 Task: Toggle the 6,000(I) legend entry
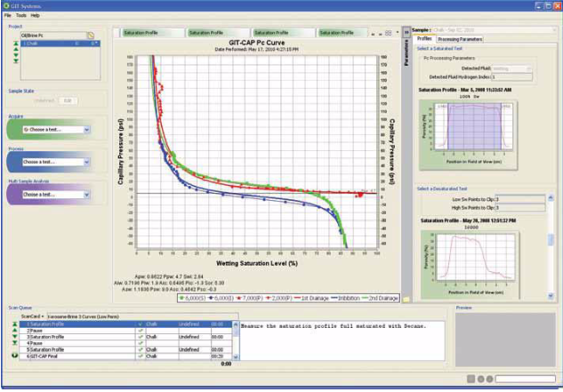(221, 299)
